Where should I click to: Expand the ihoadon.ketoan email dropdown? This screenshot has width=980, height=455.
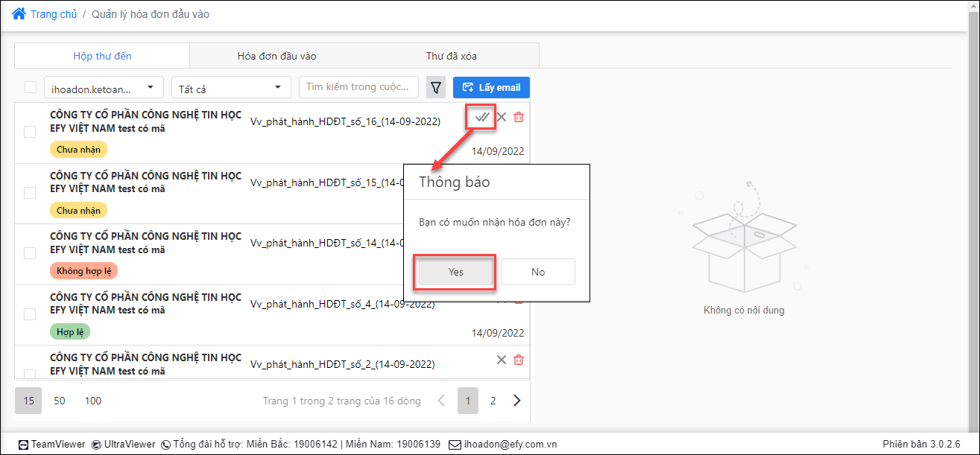(x=104, y=88)
